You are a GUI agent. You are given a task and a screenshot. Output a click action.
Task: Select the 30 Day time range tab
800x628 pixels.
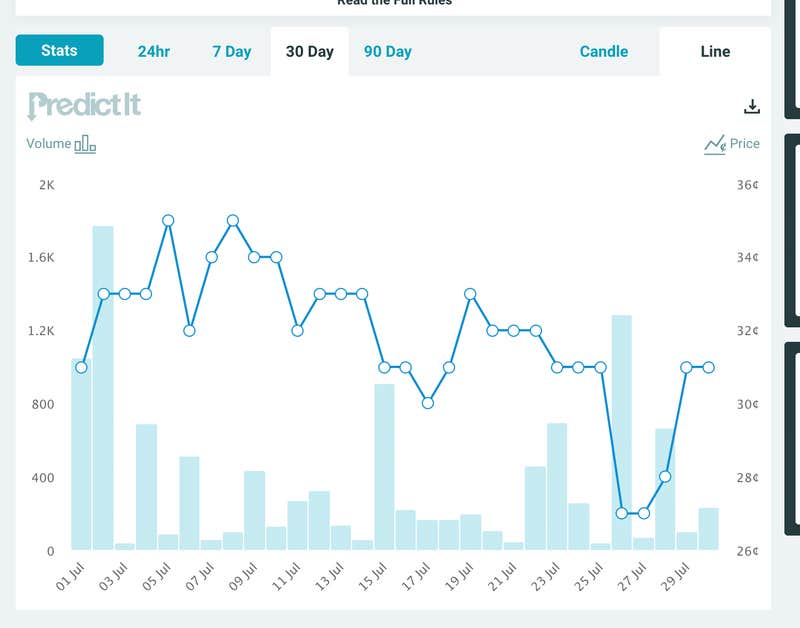click(x=309, y=51)
